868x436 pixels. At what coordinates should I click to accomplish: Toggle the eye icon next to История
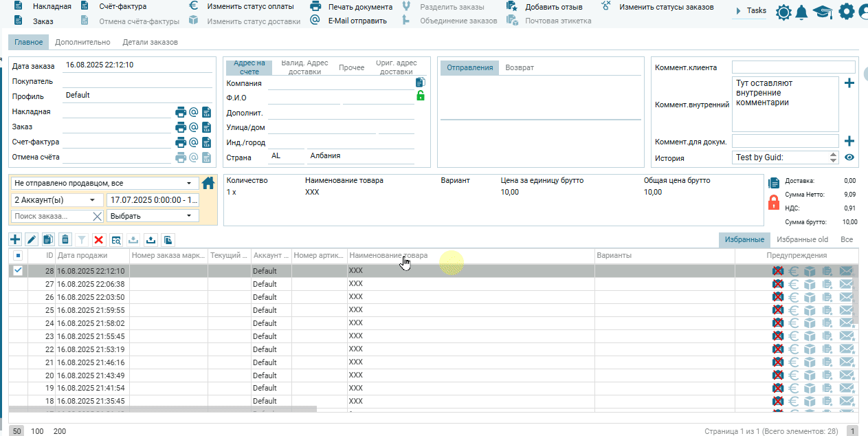[x=849, y=157]
